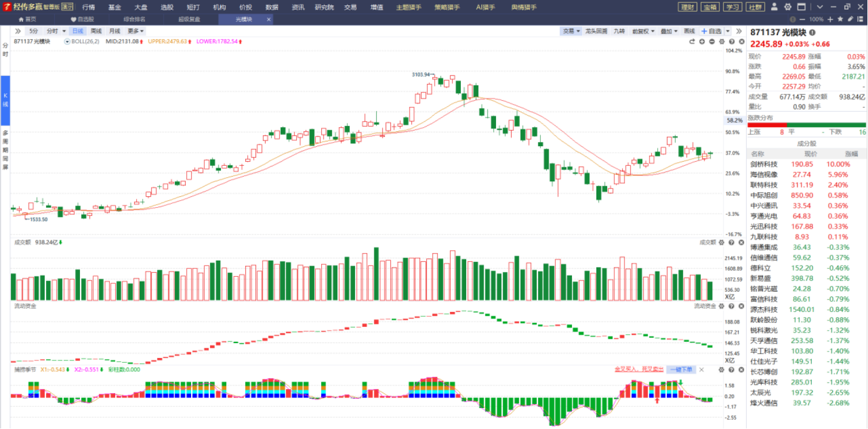
Task: Expand the BOLL indicator selector arrow
Action: click(67, 42)
